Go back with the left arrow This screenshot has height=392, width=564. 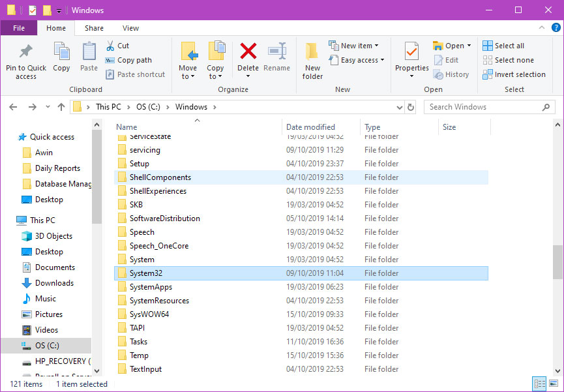tap(13, 107)
